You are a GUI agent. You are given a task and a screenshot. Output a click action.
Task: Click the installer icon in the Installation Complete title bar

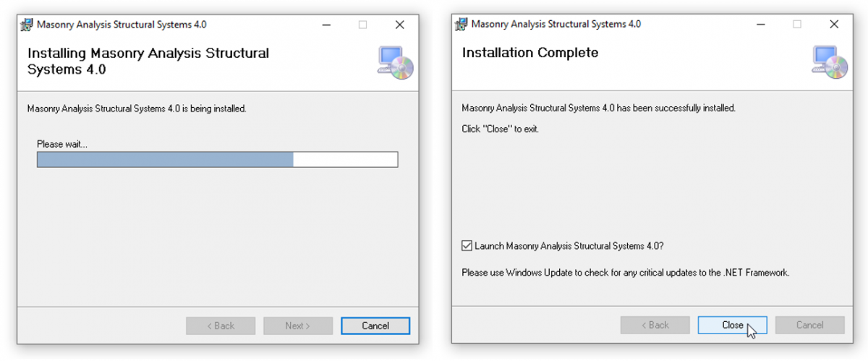point(461,24)
